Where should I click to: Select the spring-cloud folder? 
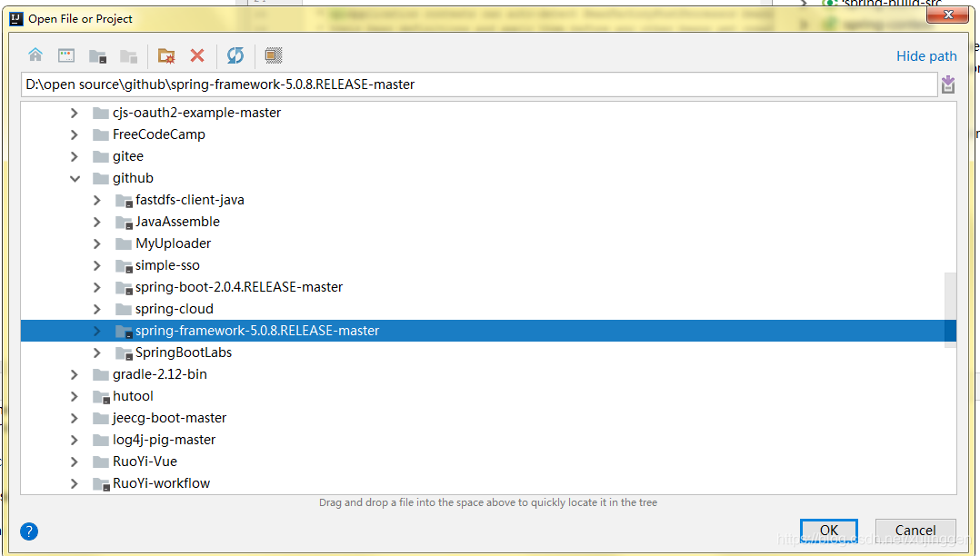(x=175, y=309)
